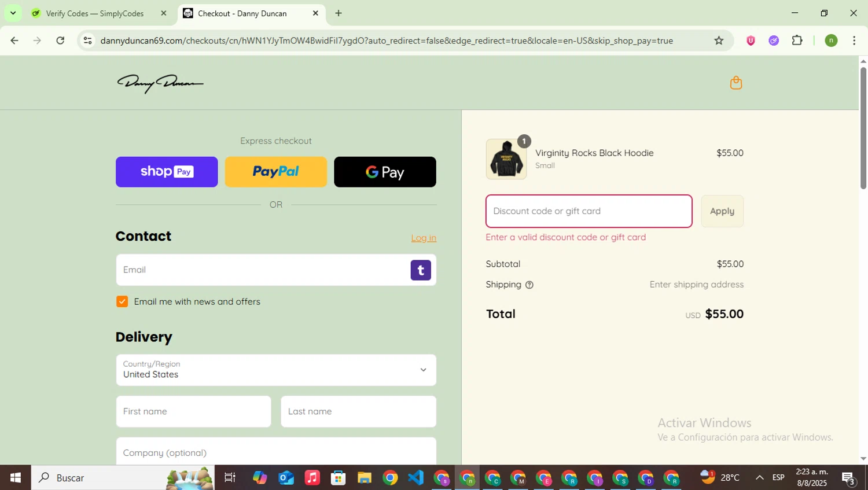
Task: Open the weather widget showing 28°C
Action: (x=720, y=477)
